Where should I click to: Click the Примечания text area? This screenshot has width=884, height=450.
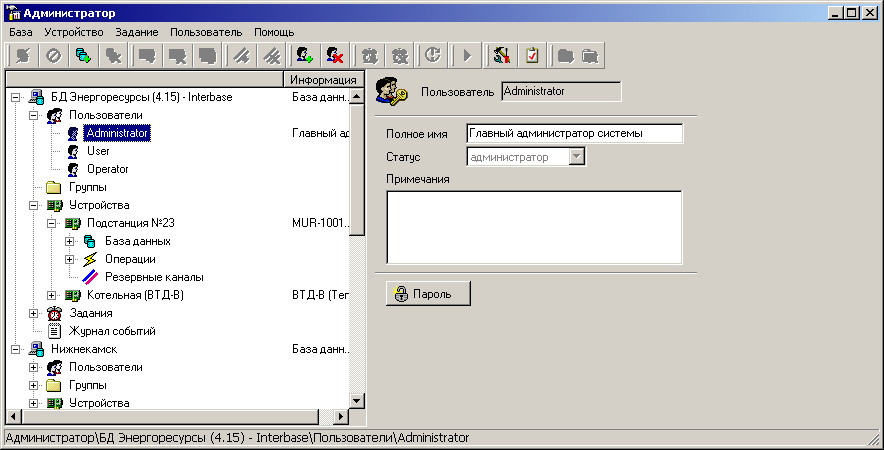(x=534, y=227)
